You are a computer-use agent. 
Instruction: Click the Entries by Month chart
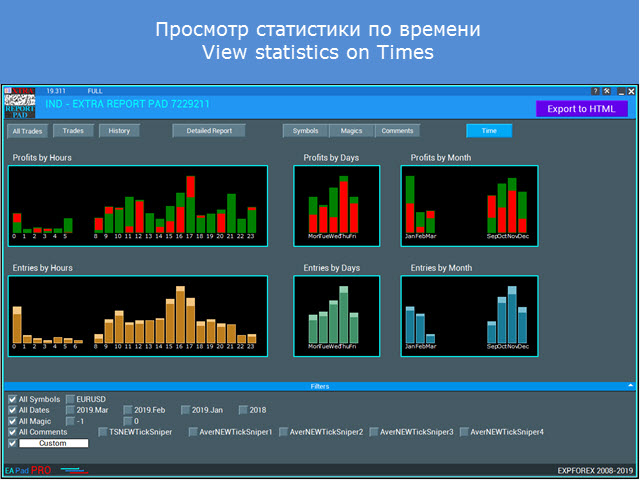coord(469,316)
